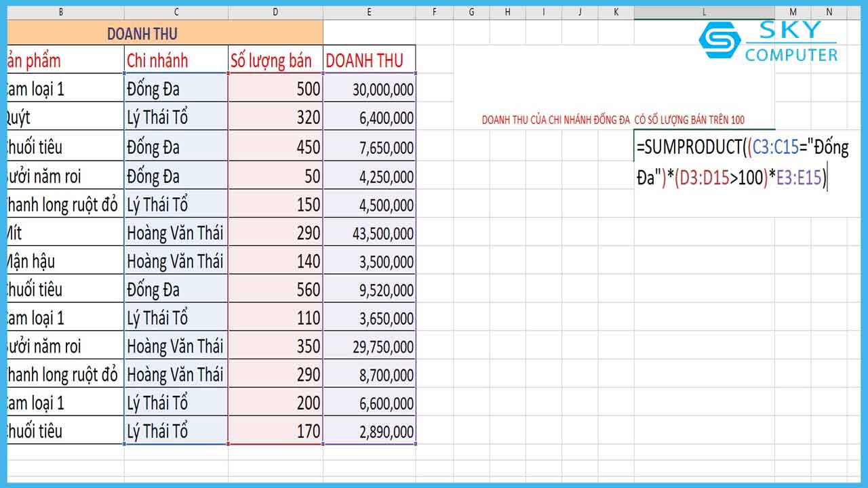Select Hoàng Văn Thái branch in quantity 350 row
868x488 pixels.
pos(176,346)
